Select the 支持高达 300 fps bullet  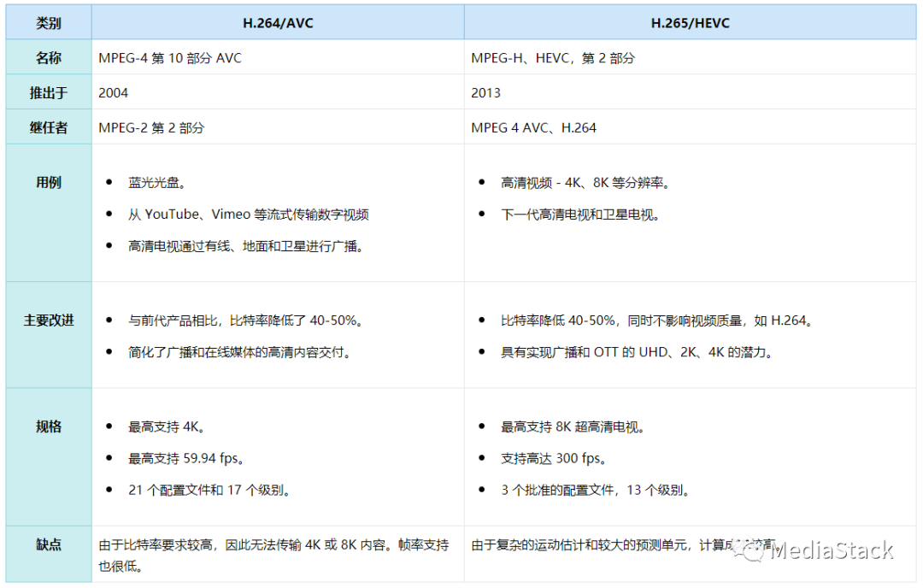point(554,458)
